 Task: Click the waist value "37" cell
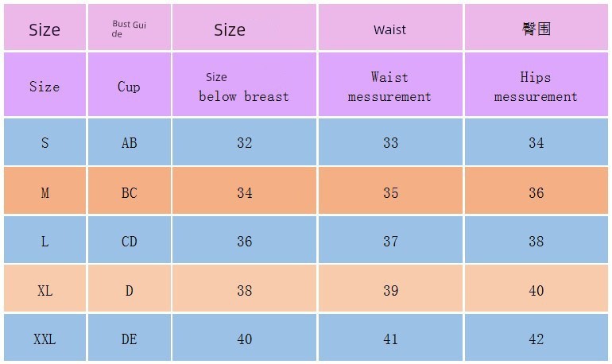click(390, 242)
